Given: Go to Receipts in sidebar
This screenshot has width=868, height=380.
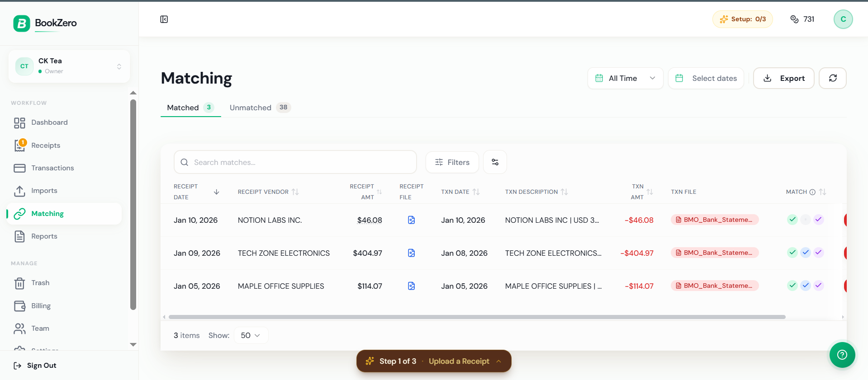Looking at the screenshot, I should coord(64,145).
